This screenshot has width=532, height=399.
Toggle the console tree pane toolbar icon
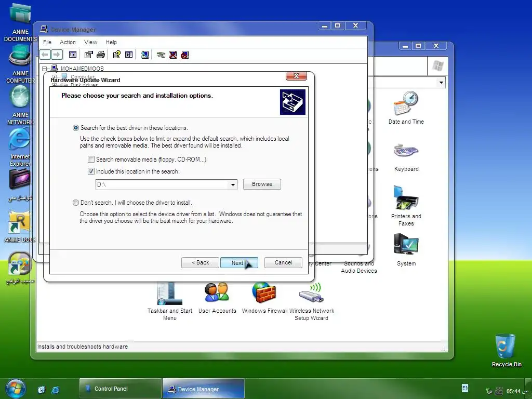[73, 55]
